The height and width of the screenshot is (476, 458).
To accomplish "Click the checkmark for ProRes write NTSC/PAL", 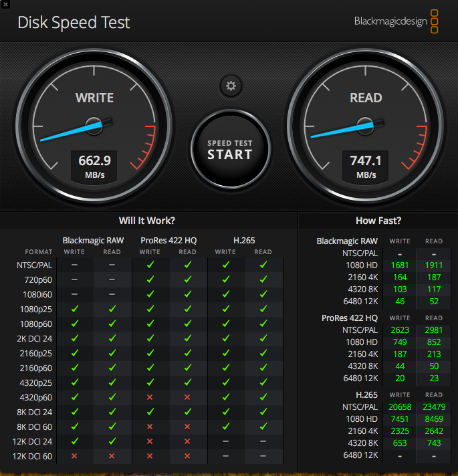I will (x=150, y=265).
